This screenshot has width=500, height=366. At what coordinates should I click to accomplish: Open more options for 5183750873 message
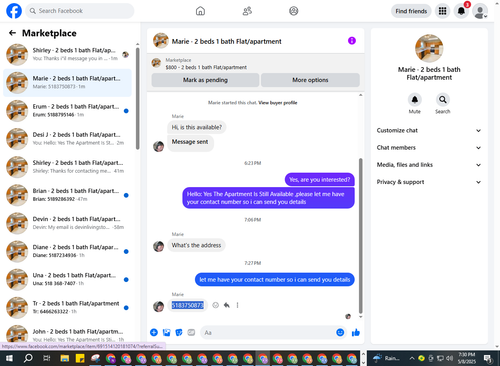pyautogui.click(x=237, y=305)
